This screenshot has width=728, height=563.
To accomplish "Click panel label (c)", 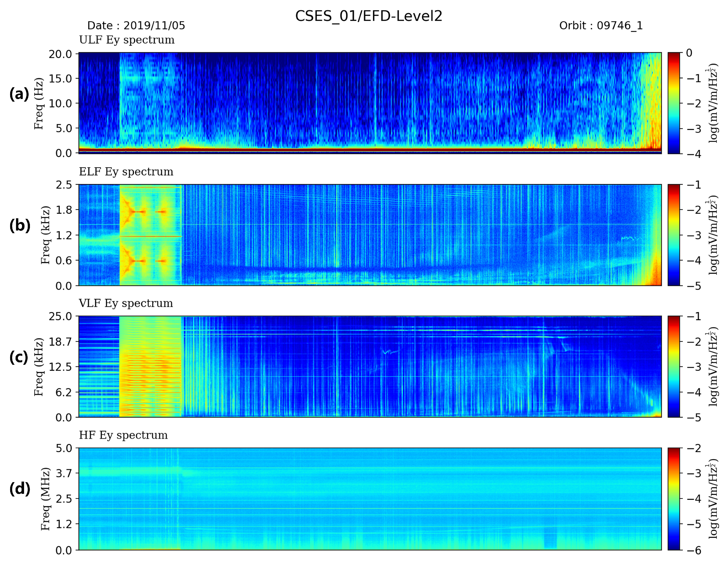I will click(x=19, y=357).
